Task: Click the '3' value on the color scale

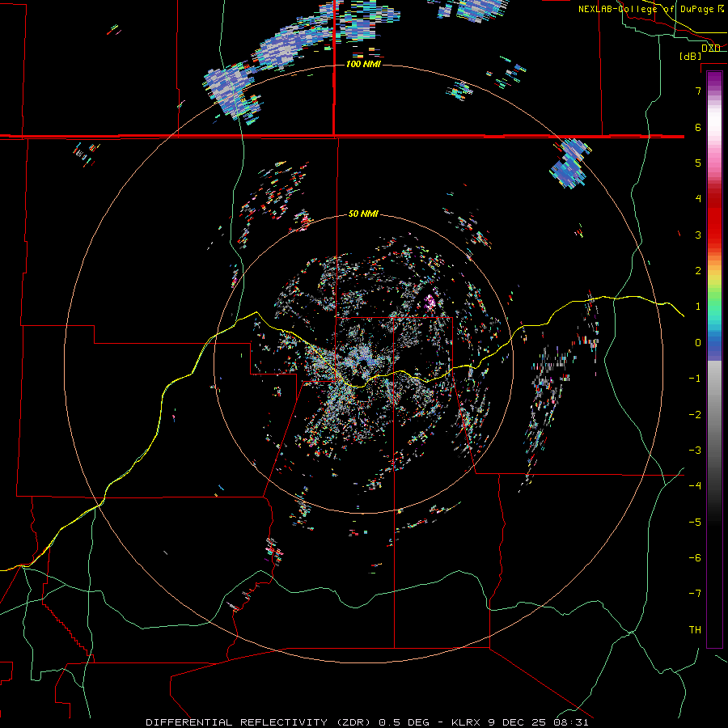Action: point(697,235)
